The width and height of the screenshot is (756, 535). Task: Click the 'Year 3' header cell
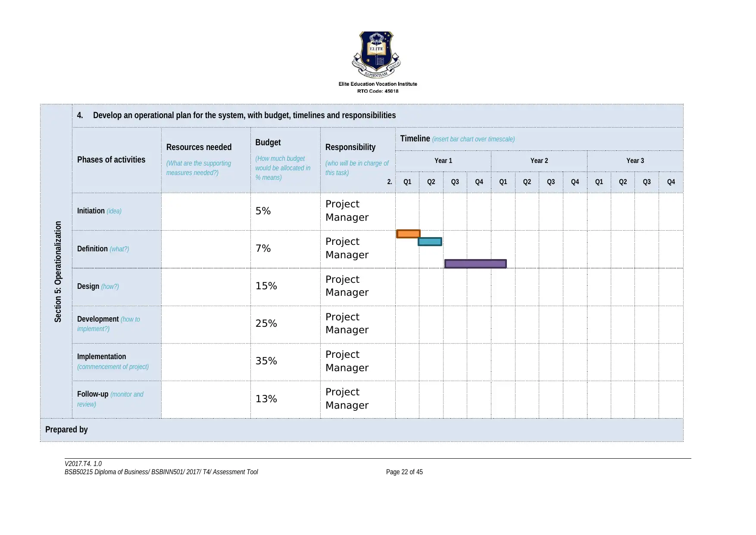[635, 161]
